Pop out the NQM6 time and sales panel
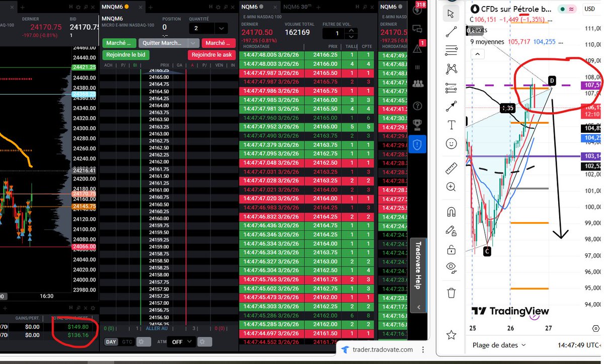The width and height of the screenshot is (604, 364). click(x=364, y=6)
